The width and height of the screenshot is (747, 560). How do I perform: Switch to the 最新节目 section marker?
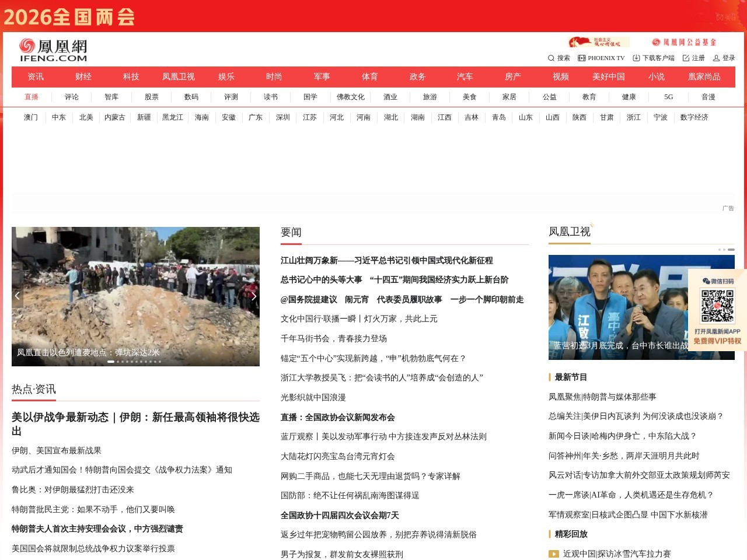point(550,376)
